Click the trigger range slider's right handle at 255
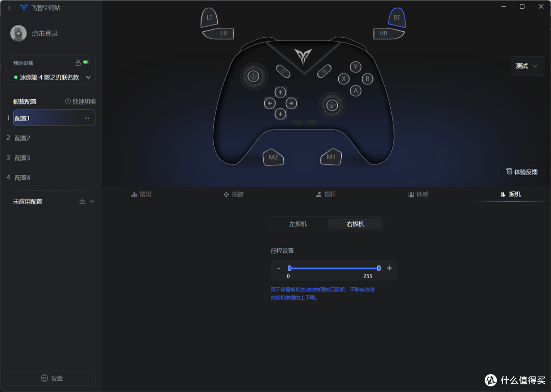551x392 pixels. tap(379, 268)
